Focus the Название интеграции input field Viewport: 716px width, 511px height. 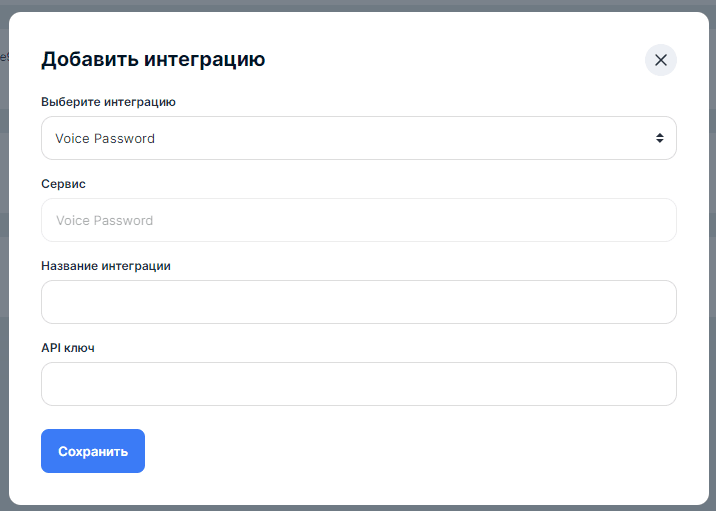358,302
